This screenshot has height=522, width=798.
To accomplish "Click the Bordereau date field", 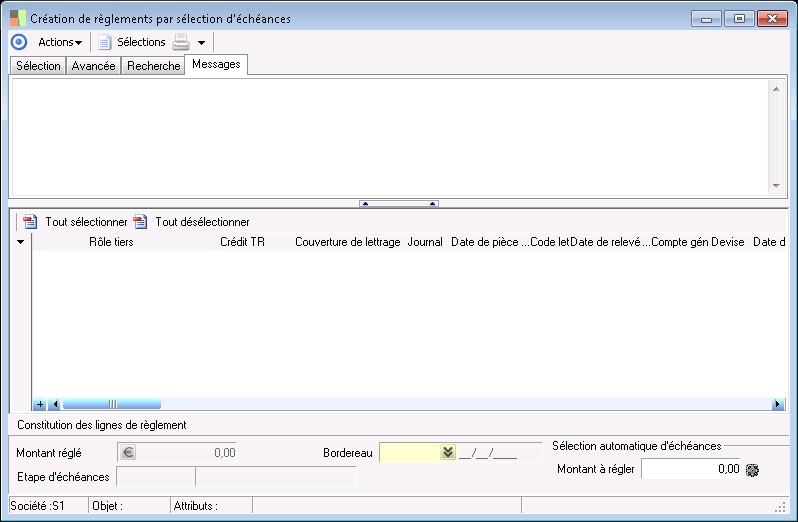I will click(x=500, y=452).
